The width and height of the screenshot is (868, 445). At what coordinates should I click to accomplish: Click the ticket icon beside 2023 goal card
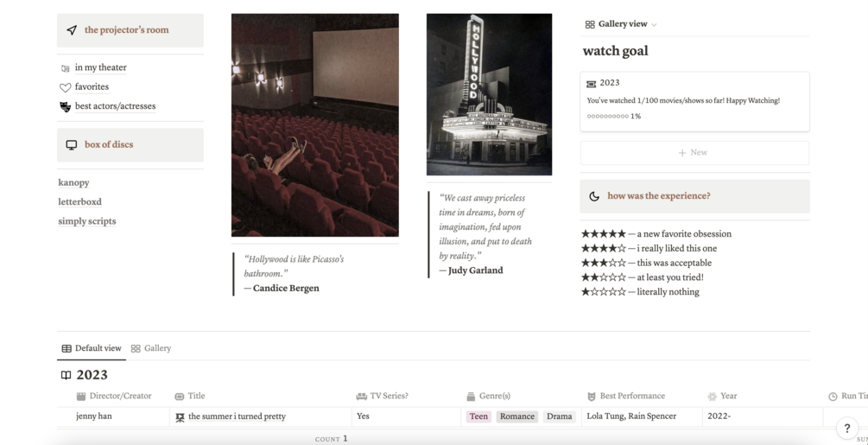(x=592, y=84)
